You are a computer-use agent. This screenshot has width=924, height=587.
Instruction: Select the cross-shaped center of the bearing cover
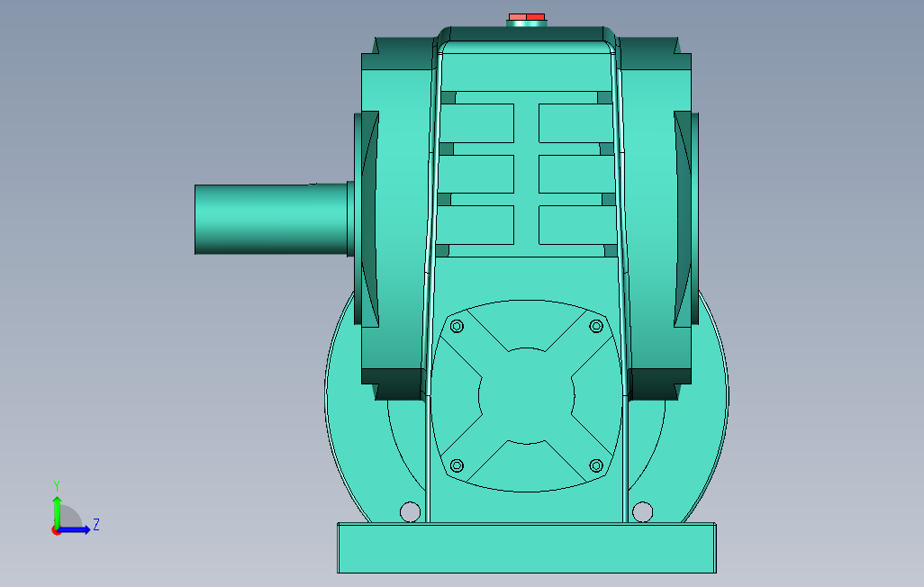point(527,395)
